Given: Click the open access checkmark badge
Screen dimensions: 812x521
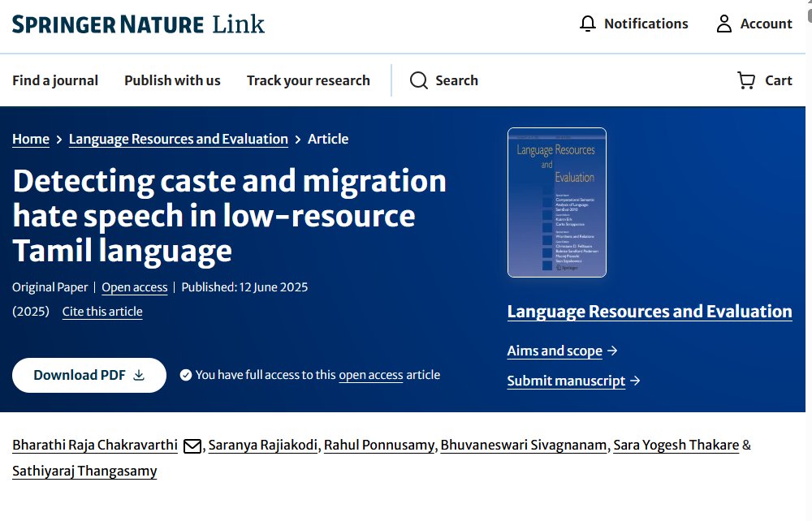Looking at the screenshot, I should 186,375.
